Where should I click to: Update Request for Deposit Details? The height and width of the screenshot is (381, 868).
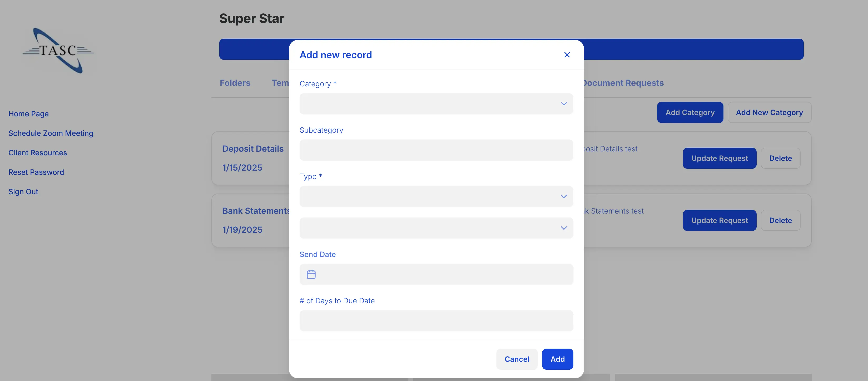[x=720, y=158]
